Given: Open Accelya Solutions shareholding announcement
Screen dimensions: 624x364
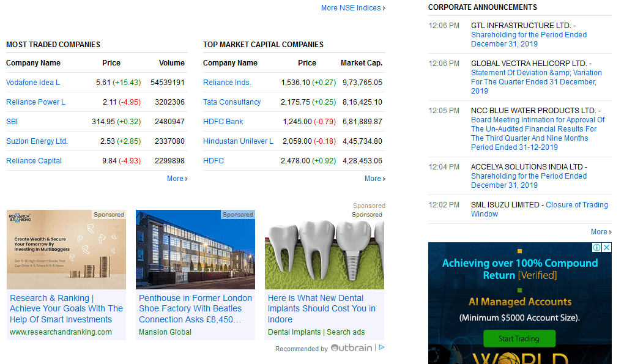Looking at the screenshot, I should (529, 180).
